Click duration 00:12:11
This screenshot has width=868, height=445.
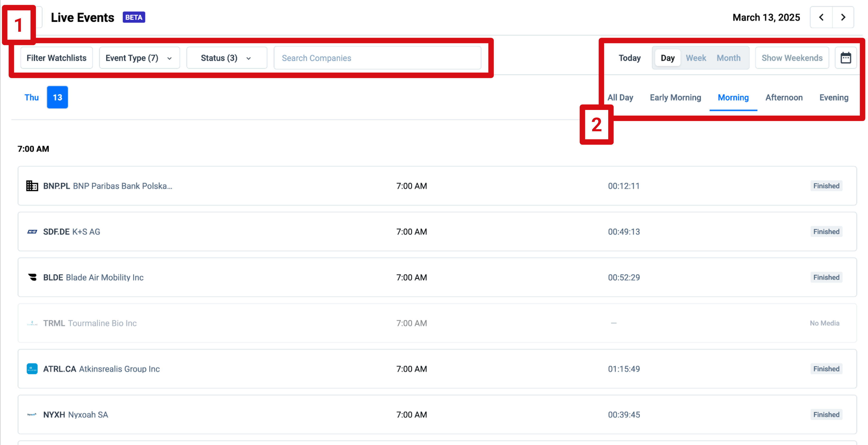coord(624,186)
